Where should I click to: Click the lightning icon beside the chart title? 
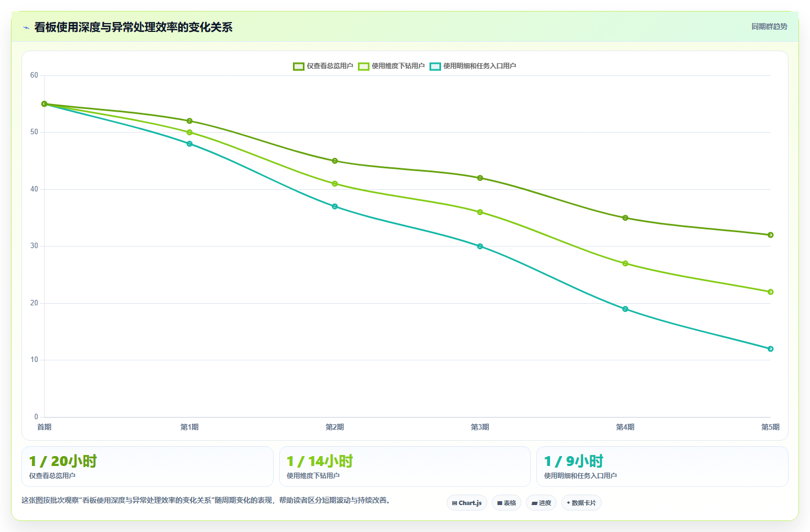[x=26, y=28]
